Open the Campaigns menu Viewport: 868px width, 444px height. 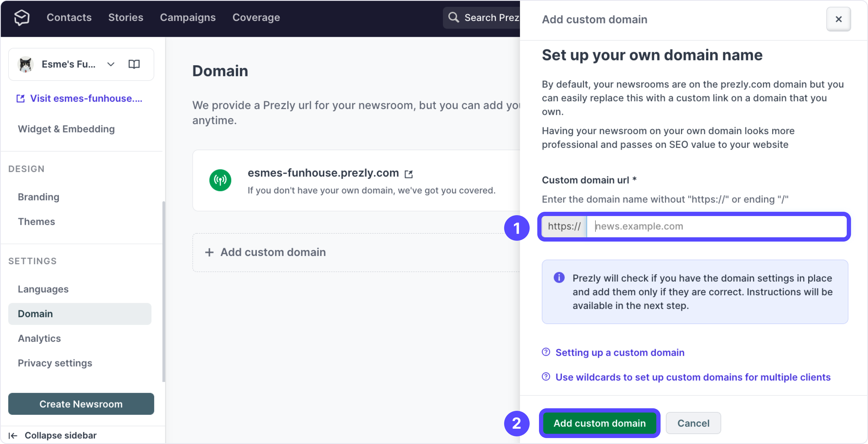[x=188, y=18]
